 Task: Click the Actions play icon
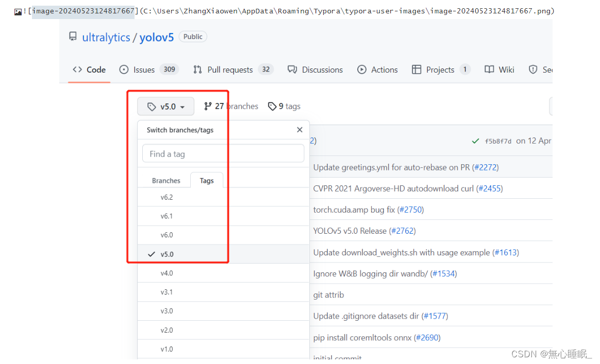362,70
